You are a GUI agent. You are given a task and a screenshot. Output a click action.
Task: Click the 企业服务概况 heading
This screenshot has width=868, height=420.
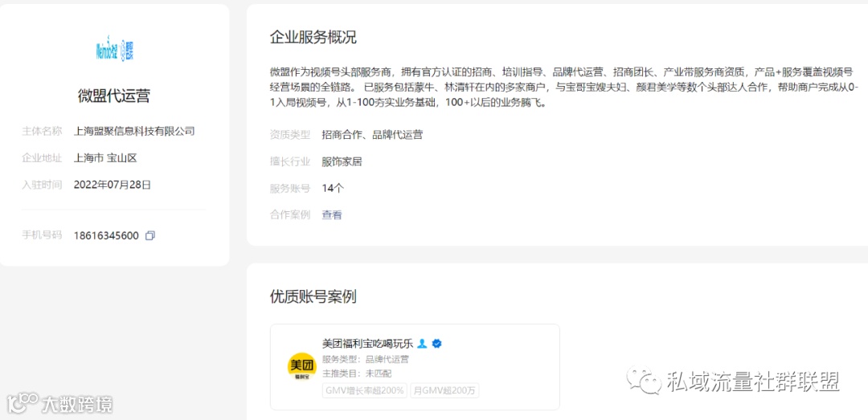coord(313,37)
